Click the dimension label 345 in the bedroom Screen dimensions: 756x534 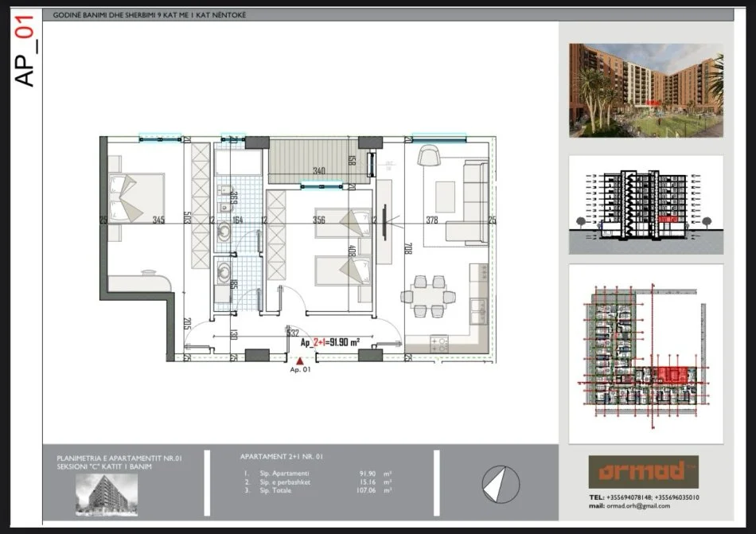pos(157,218)
